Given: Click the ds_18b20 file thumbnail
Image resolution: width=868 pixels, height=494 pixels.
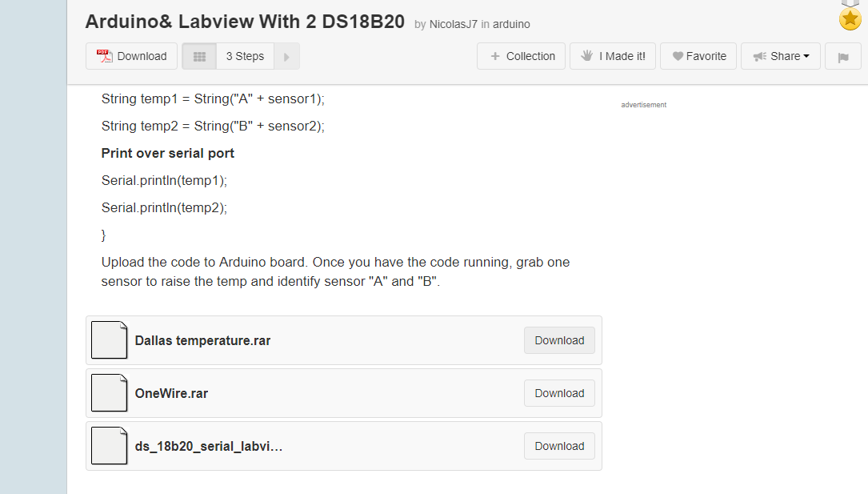Looking at the screenshot, I should tap(109, 445).
